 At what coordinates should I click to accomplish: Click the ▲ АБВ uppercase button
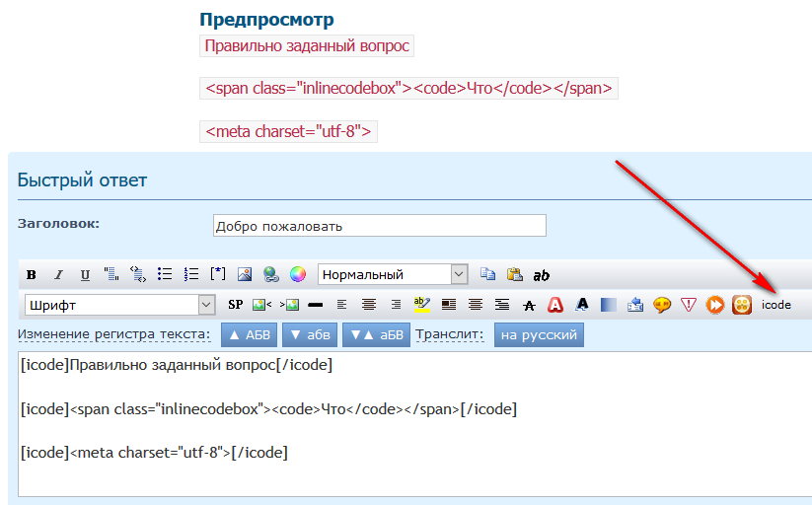tap(249, 335)
